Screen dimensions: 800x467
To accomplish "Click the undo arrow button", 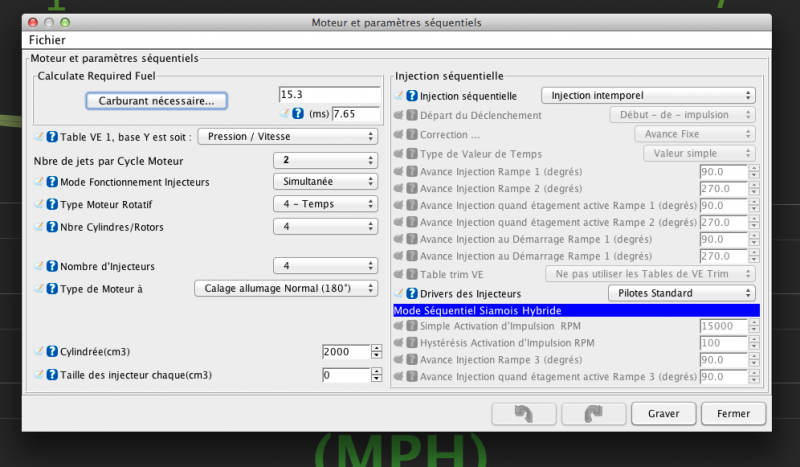I will point(523,413).
